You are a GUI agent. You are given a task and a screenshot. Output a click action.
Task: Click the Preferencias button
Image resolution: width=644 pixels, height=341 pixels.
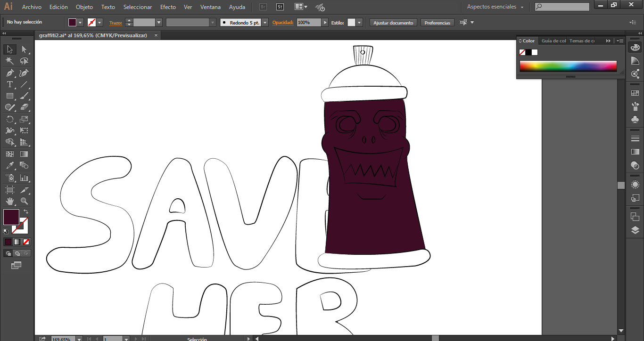[x=437, y=23]
